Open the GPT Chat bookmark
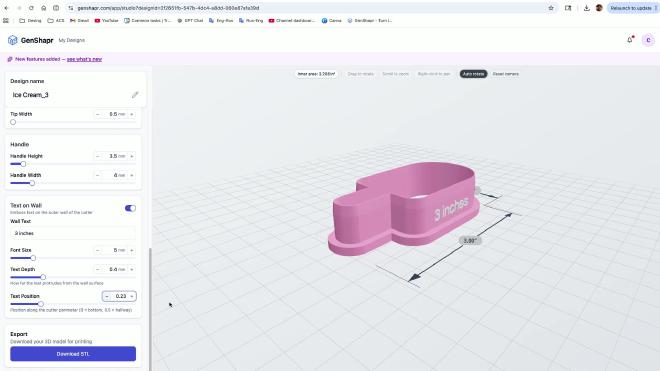 click(x=190, y=20)
